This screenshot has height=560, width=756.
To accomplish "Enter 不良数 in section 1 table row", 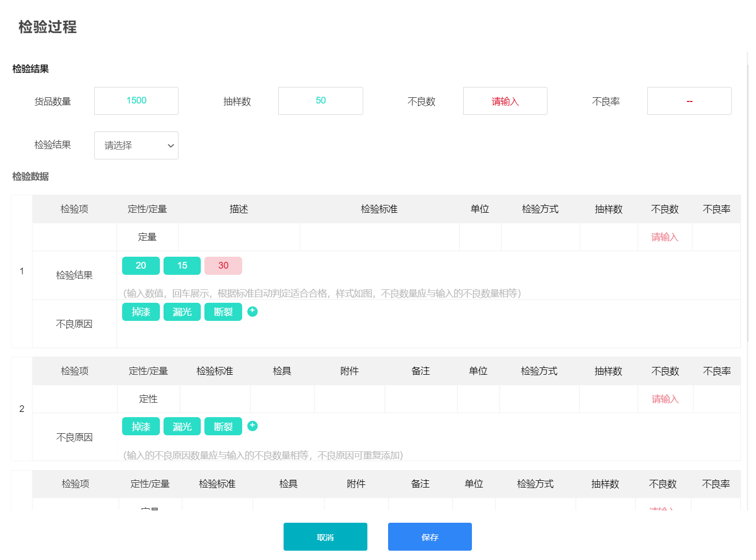I will pos(664,237).
